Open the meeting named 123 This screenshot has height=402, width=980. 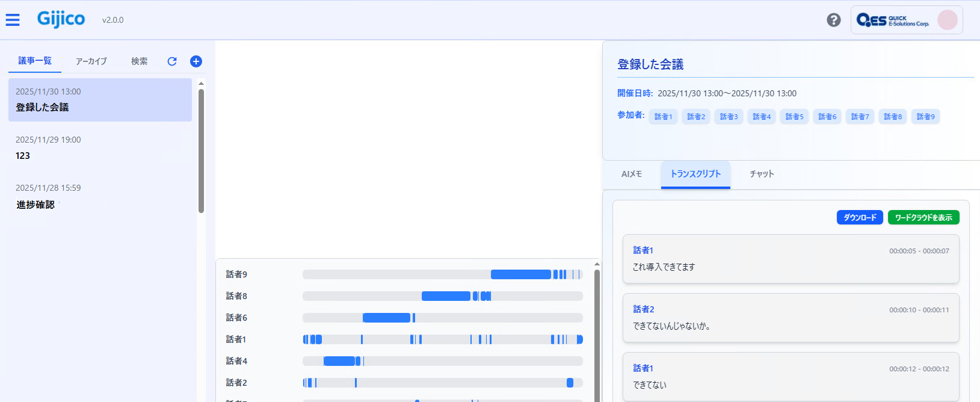tap(100, 148)
